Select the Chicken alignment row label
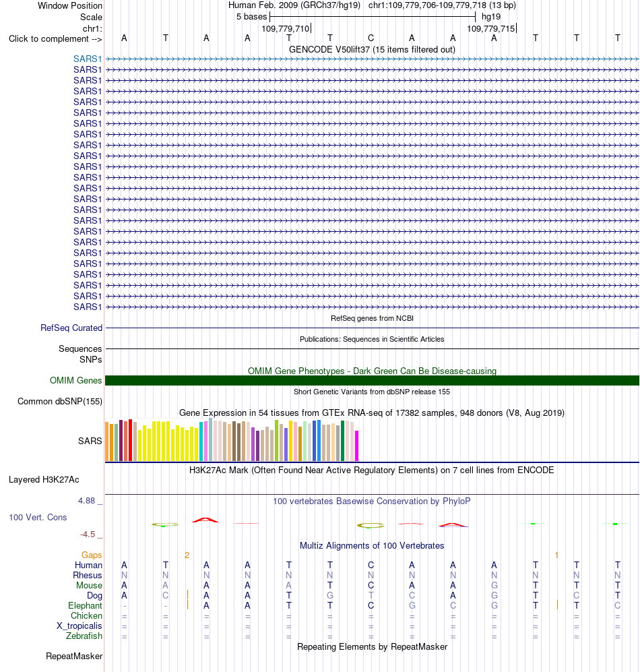640x672 pixels. click(86, 616)
